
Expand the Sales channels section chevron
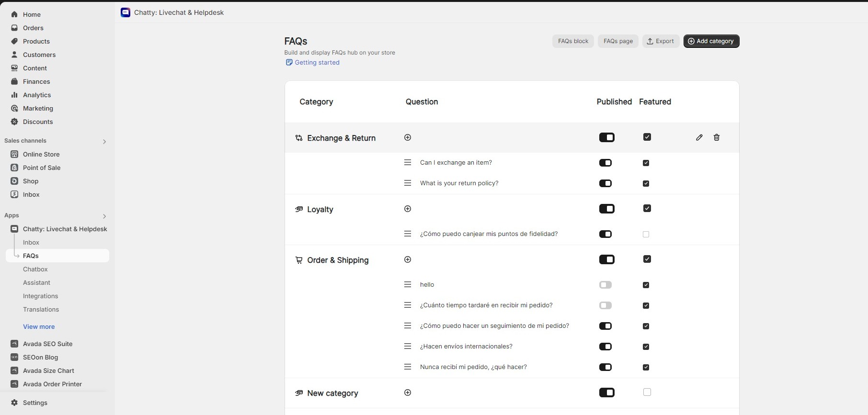tap(104, 141)
